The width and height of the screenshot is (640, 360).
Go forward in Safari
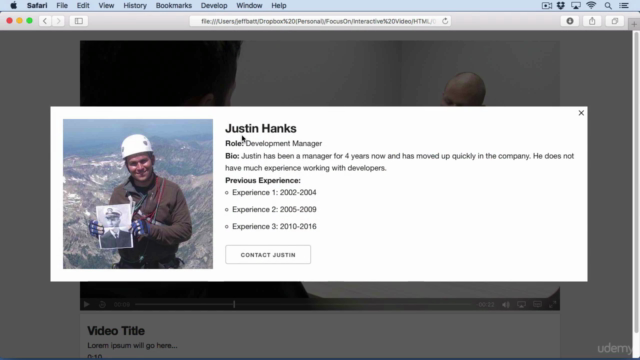(58, 21)
